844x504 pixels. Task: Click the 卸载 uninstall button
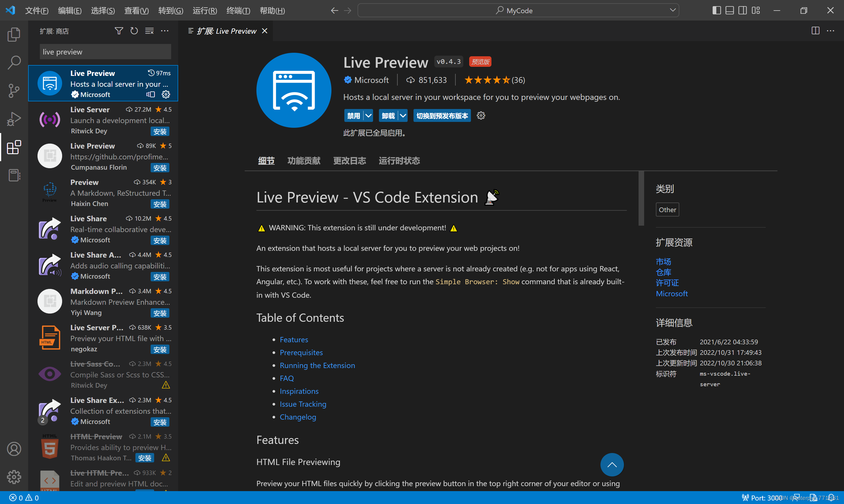coord(389,116)
